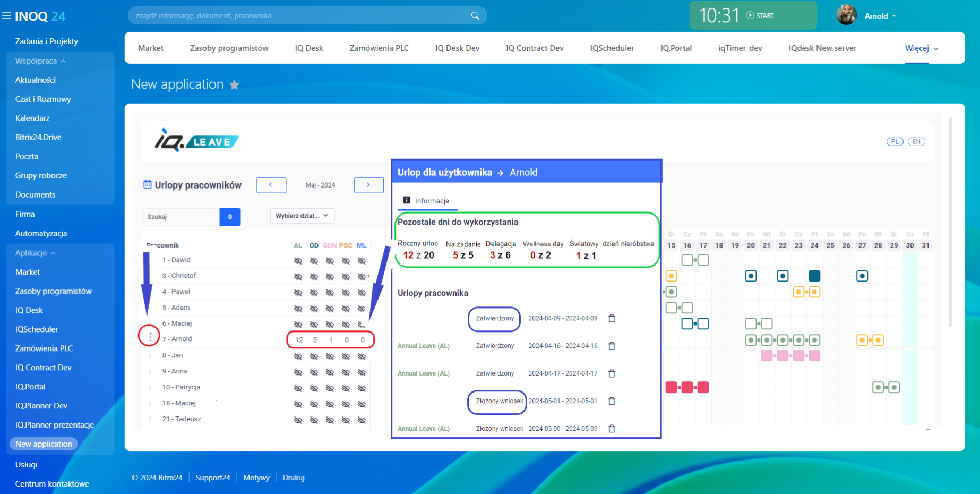The width and height of the screenshot is (980, 494).
Task: Open Zadania i Projekty in sidebar
Action: click(47, 41)
